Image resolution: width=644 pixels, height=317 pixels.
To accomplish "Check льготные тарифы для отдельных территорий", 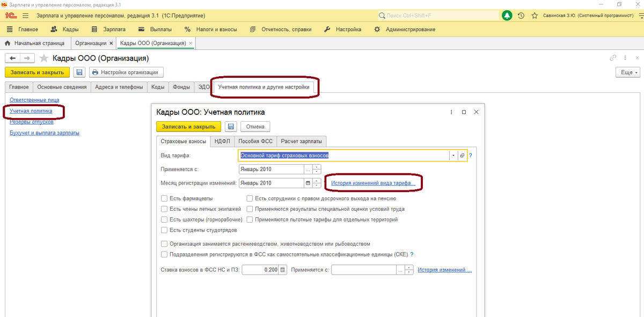I will (x=250, y=219).
